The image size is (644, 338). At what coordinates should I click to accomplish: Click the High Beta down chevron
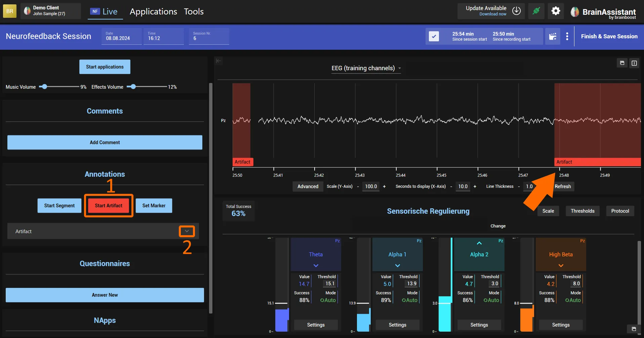point(561,265)
